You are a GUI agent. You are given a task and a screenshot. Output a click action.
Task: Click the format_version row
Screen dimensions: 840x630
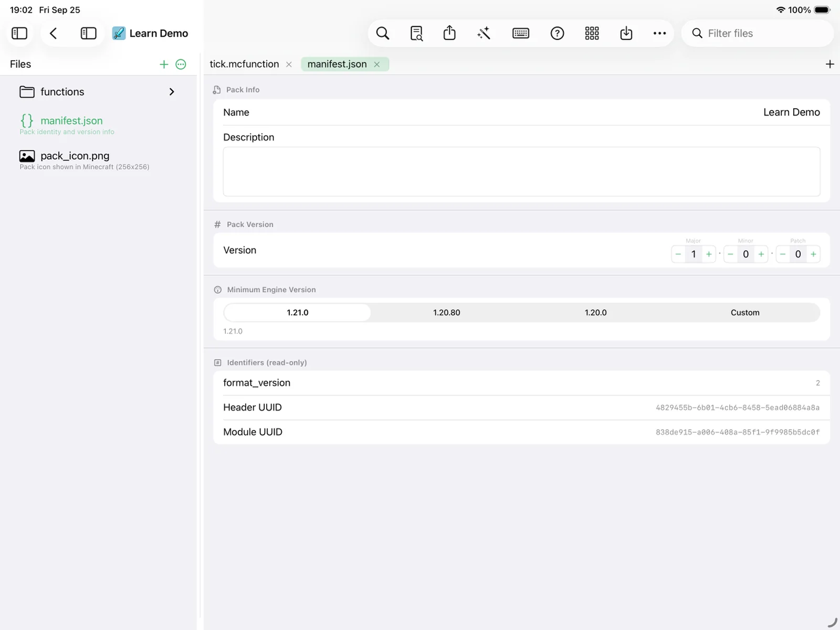pos(521,383)
